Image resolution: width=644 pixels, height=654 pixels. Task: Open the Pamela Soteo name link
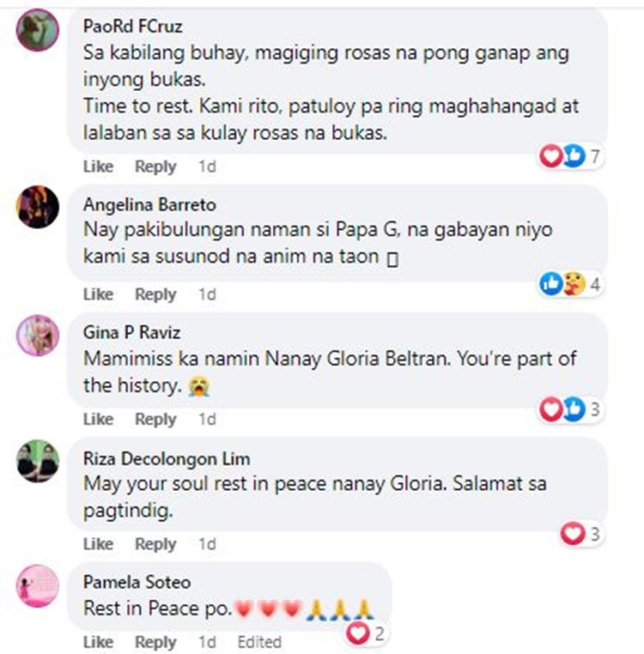(x=137, y=582)
